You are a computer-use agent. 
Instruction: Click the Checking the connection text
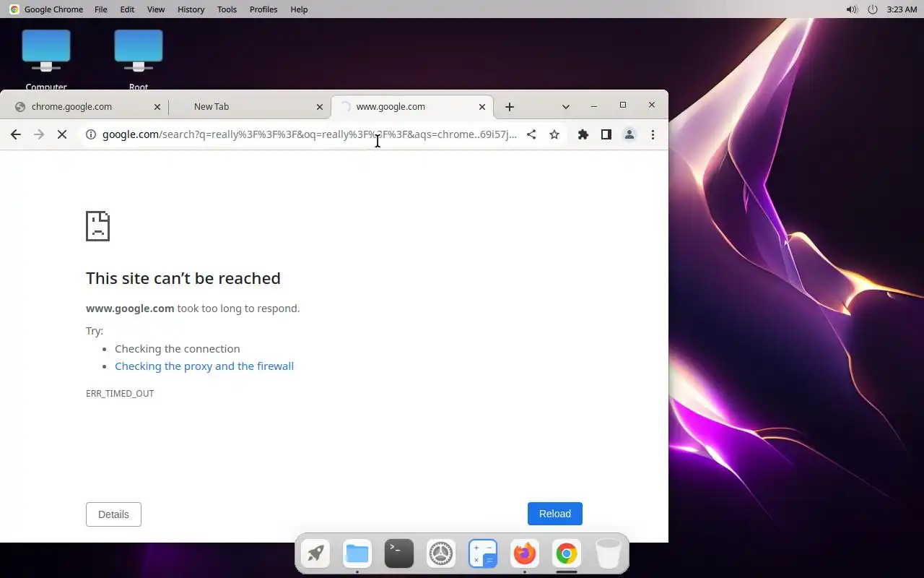coord(178,349)
